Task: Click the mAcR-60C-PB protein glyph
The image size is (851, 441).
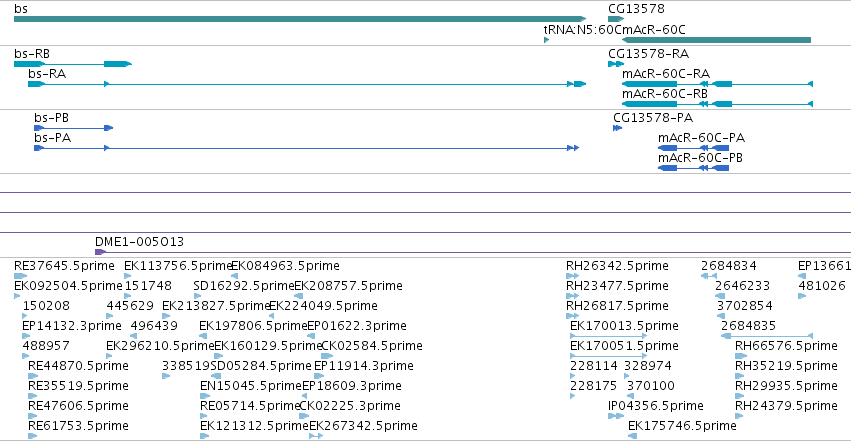Action: coord(694,168)
